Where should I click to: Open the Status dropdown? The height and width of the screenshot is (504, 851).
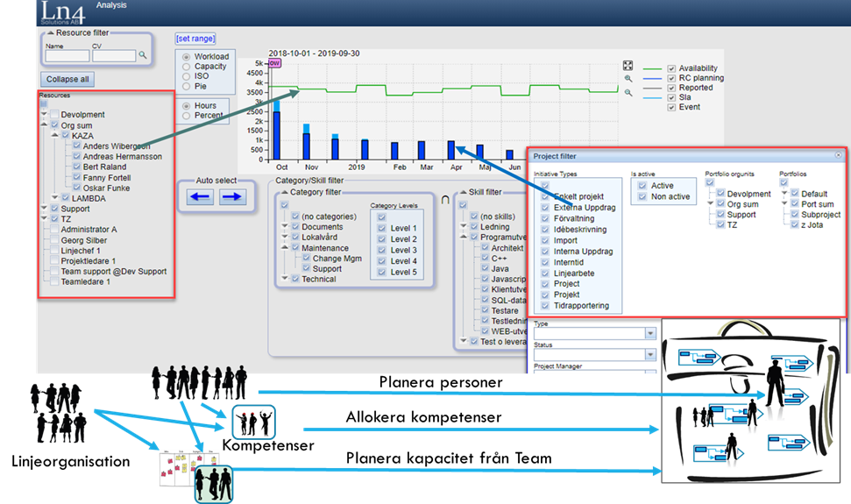[650, 354]
